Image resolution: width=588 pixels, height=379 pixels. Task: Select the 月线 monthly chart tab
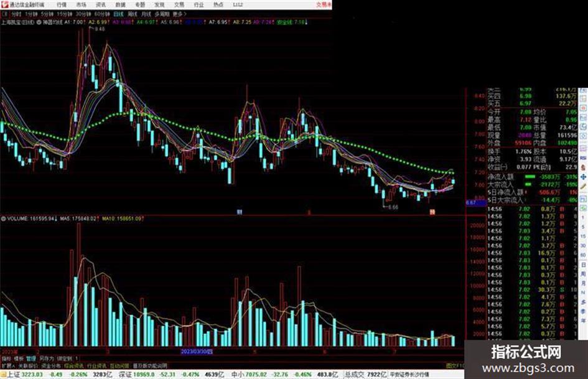pyautogui.click(x=146, y=14)
